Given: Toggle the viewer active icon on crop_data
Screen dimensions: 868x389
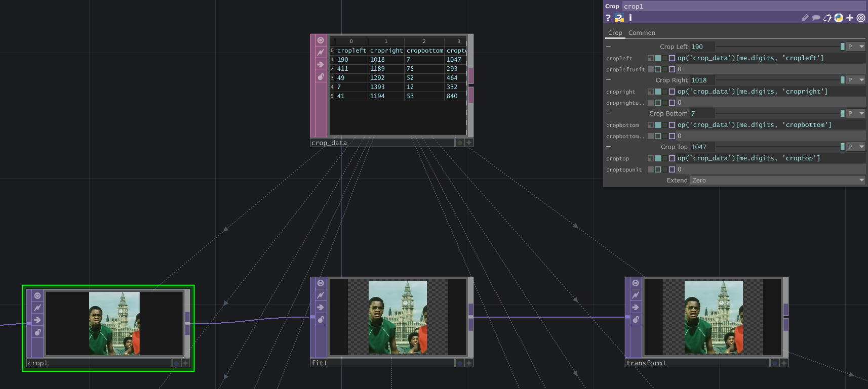Looking at the screenshot, I should coord(321,40).
